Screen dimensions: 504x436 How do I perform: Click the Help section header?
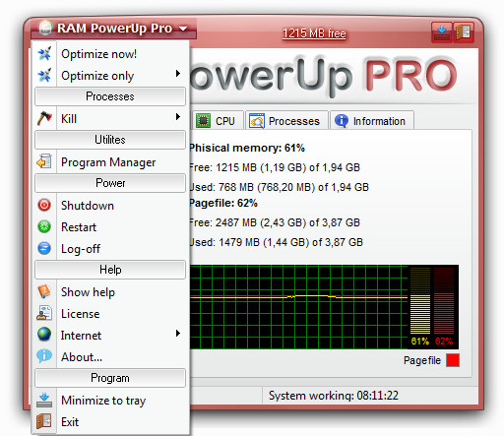point(110,270)
